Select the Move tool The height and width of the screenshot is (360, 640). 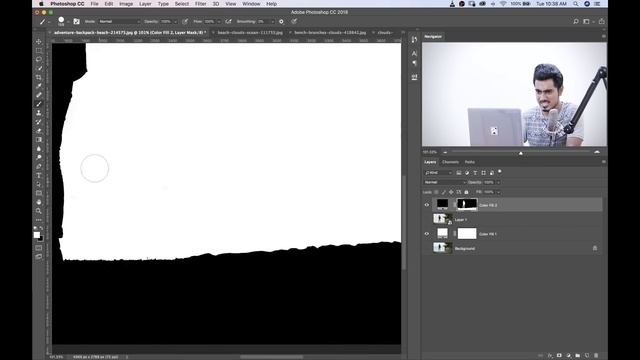coord(39,42)
